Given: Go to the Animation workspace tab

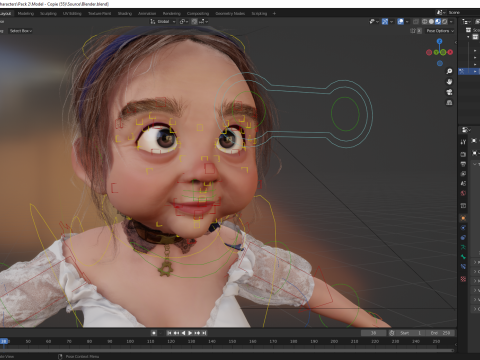Looking at the screenshot, I should coord(147,14).
